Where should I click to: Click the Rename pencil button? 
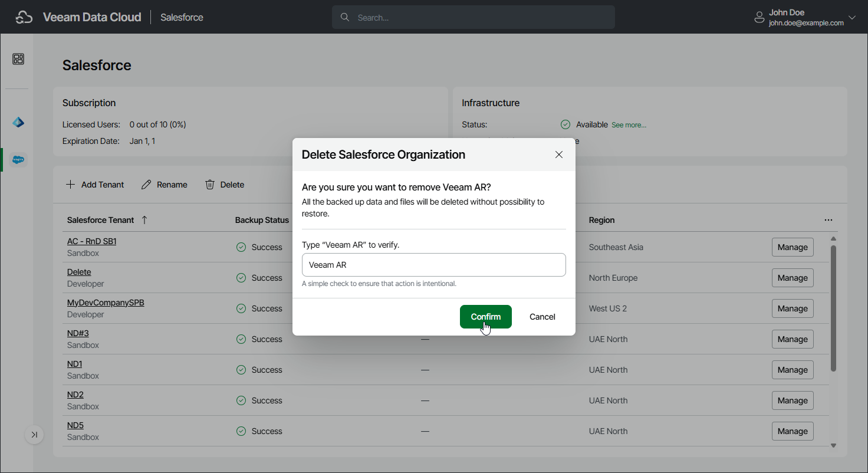(165, 185)
